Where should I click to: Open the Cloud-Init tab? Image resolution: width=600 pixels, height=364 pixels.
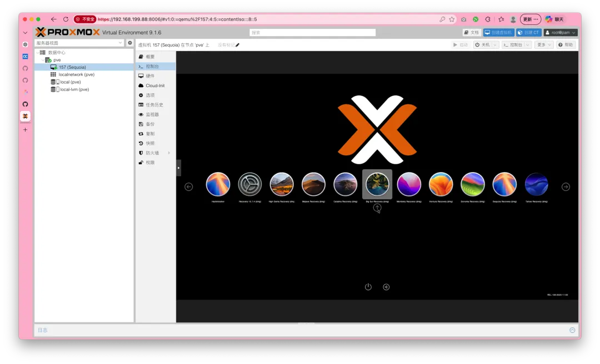[156, 85]
